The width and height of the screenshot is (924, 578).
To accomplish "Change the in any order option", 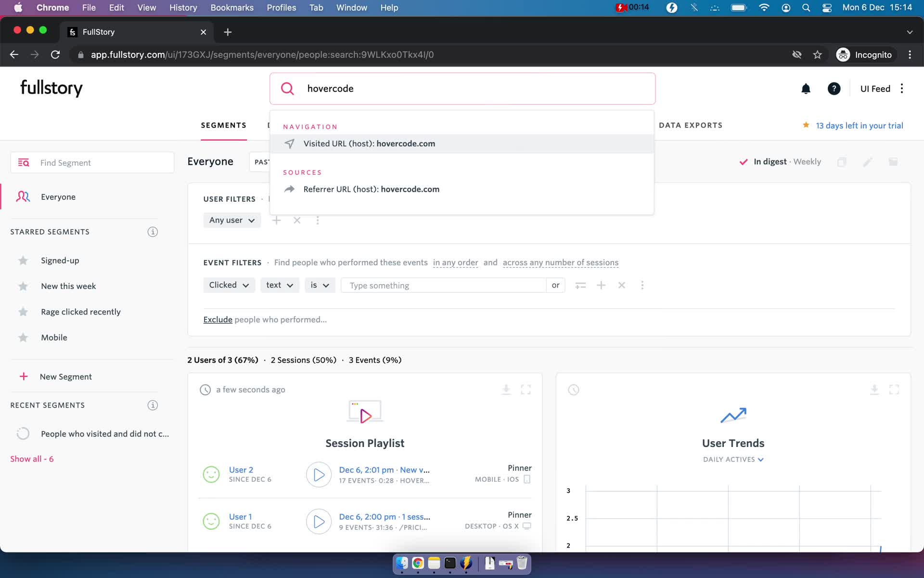I will 455,263.
